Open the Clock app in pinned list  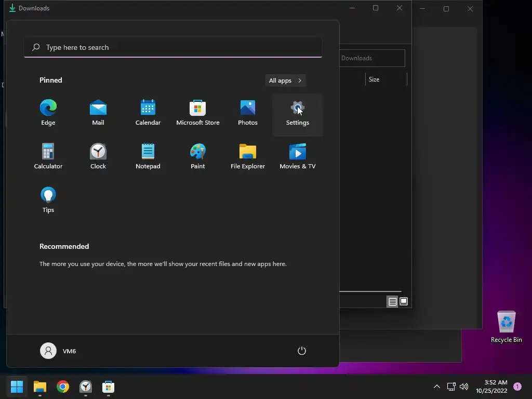click(x=98, y=157)
